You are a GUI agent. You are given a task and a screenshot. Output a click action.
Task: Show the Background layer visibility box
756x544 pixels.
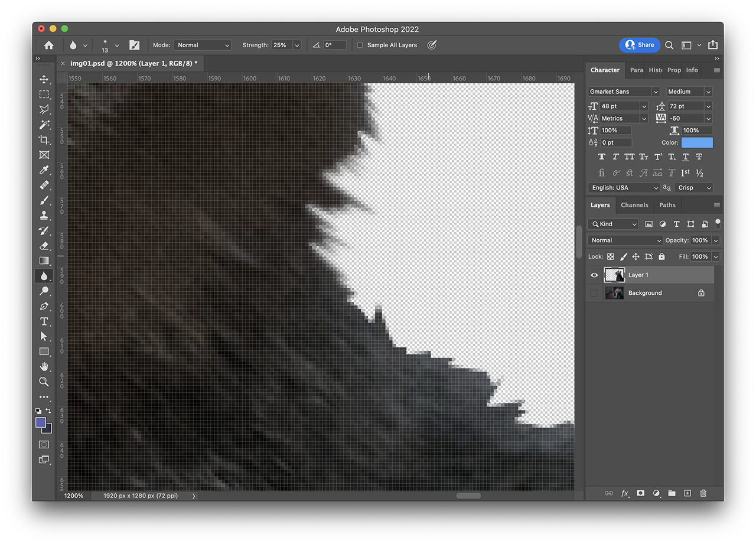coord(594,293)
